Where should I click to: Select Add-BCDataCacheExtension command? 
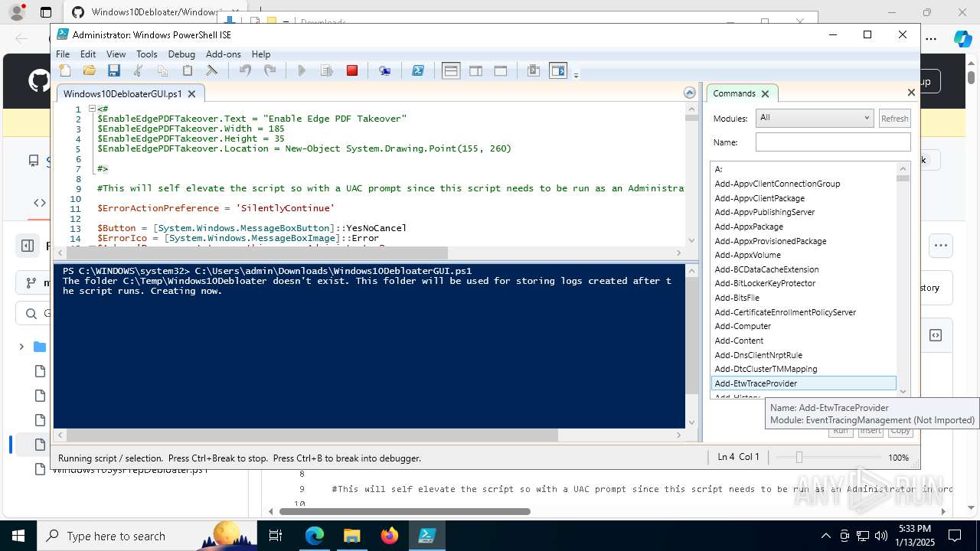[803, 269]
